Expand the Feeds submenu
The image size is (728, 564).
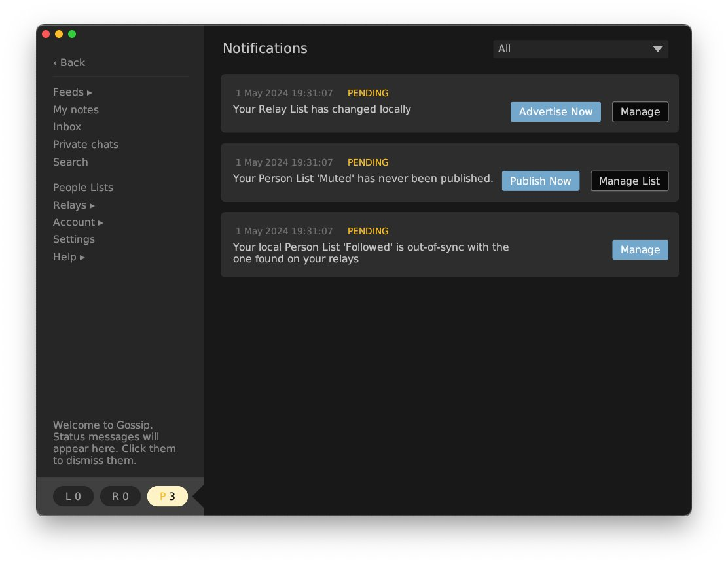[x=73, y=92]
